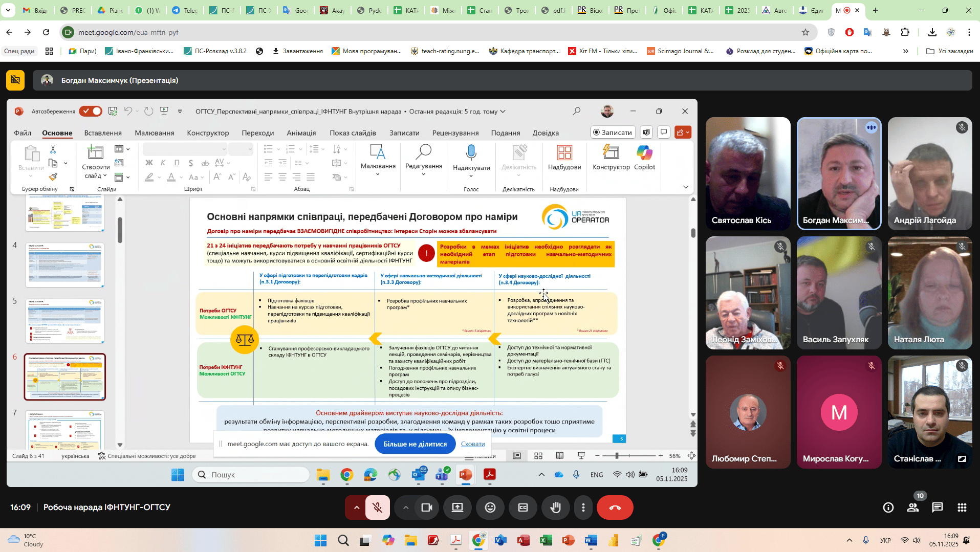Show the participants list
980x552 pixels.
912,507
